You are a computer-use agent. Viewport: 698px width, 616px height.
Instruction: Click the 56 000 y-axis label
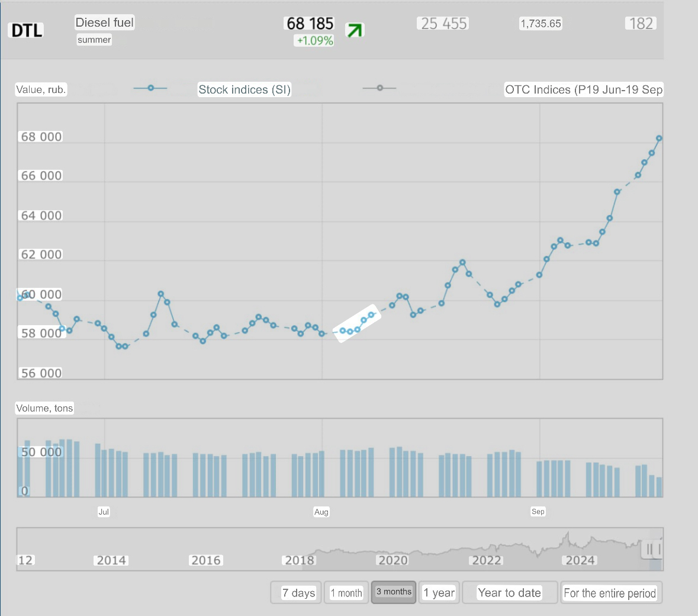click(x=41, y=373)
